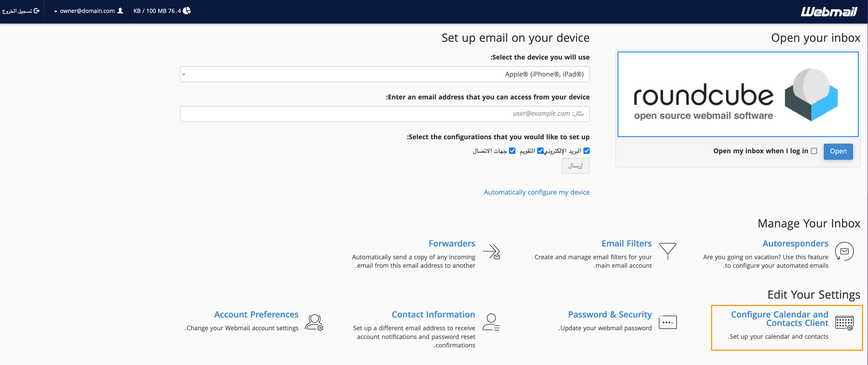This screenshot has height=365, width=868.
Task: Click the Password & Security asterisk icon
Action: point(668,322)
